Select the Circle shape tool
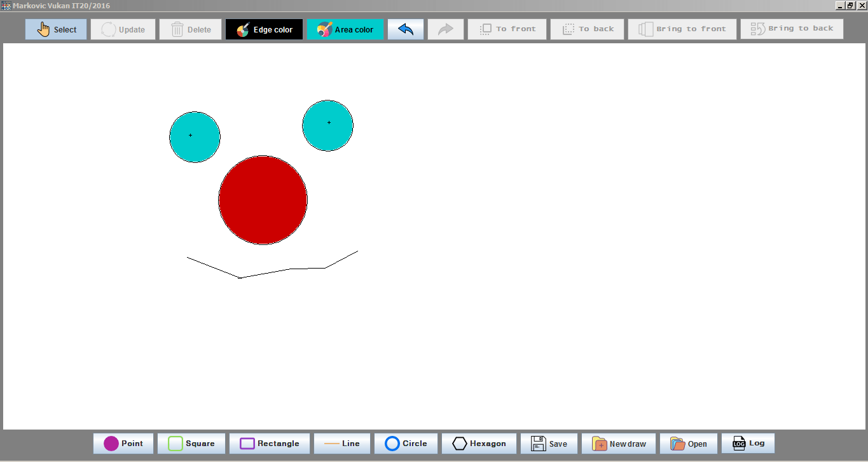Viewport: 868px width, 462px height. point(406,444)
